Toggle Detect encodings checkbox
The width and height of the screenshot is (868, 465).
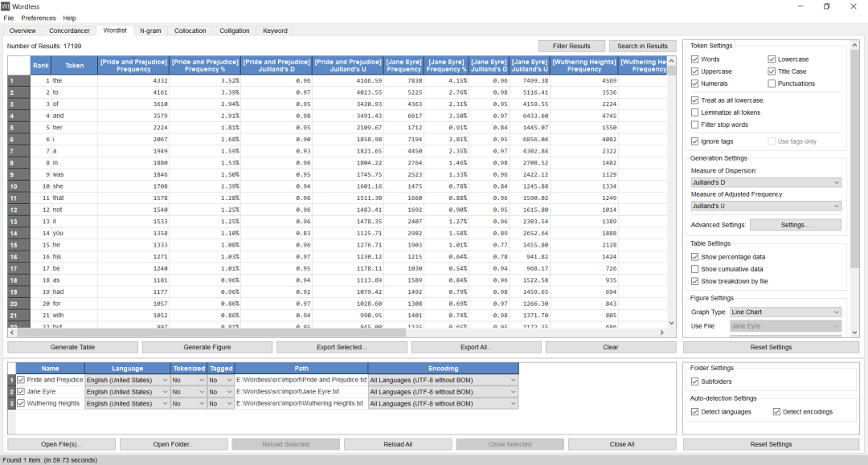776,412
